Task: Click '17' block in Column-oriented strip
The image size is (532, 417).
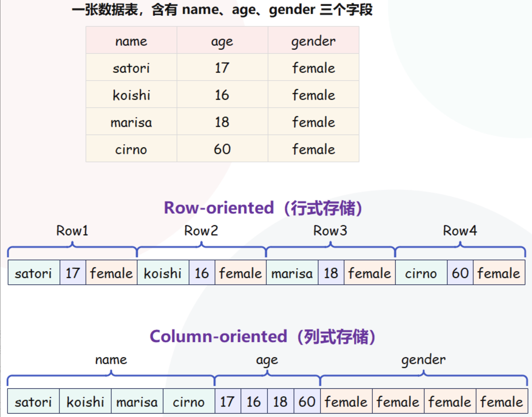Action: coord(228,401)
